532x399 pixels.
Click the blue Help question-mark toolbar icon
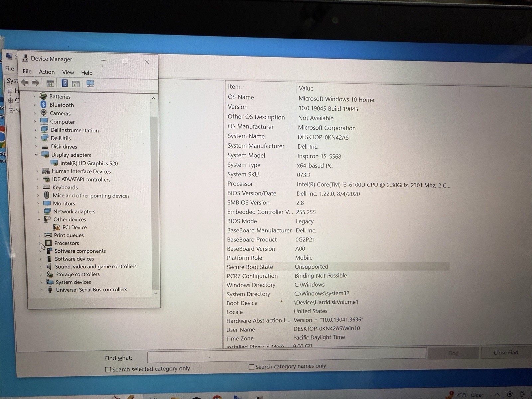(x=65, y=83)
